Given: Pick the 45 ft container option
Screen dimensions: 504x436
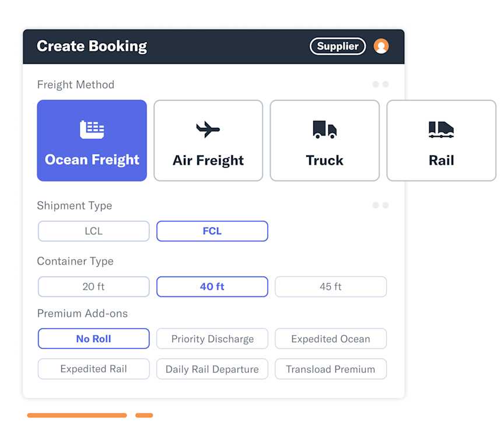Looking at the screenshot, I should [331, 287].
